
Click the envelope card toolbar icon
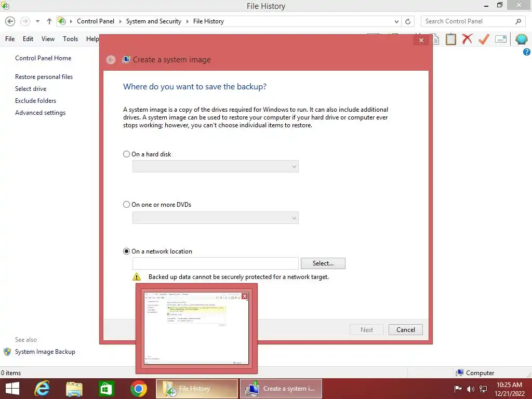501,39
